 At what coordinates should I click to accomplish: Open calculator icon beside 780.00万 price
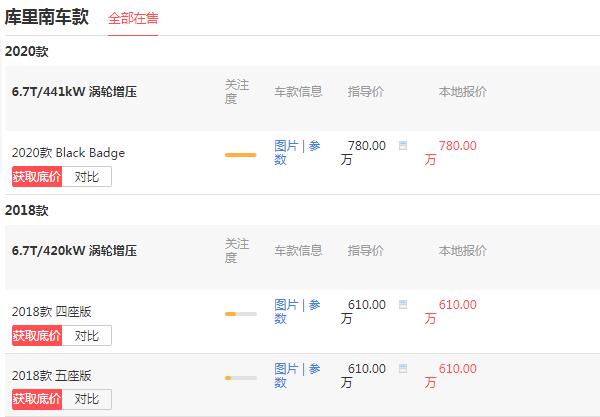click(403, 145)
